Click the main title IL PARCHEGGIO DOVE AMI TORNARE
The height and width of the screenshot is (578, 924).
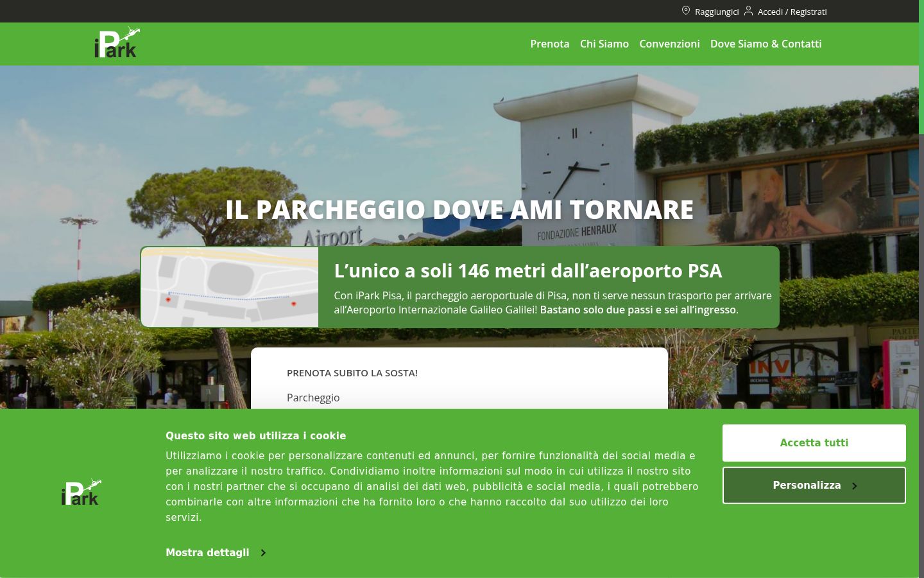tap(459, 209)
